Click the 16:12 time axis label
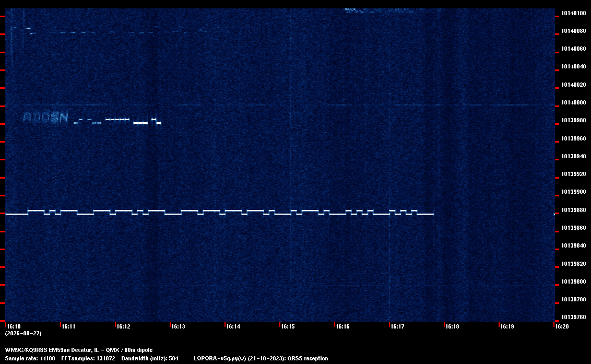Image resolution: width=591 pixels, height=364 pixels. click(123, 326)
